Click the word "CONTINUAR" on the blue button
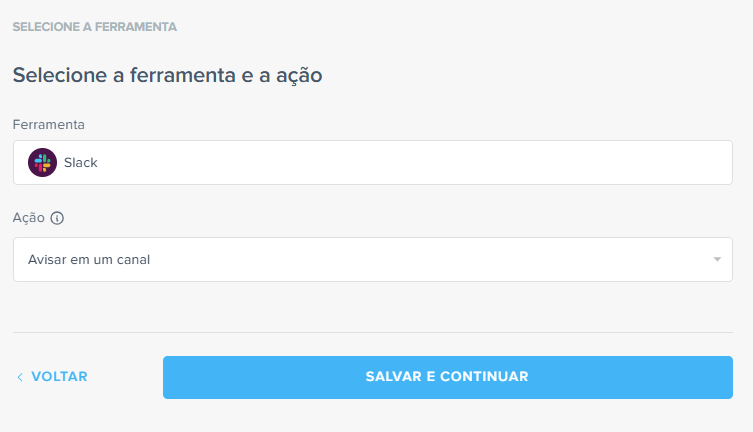 (x=483, y=377)
